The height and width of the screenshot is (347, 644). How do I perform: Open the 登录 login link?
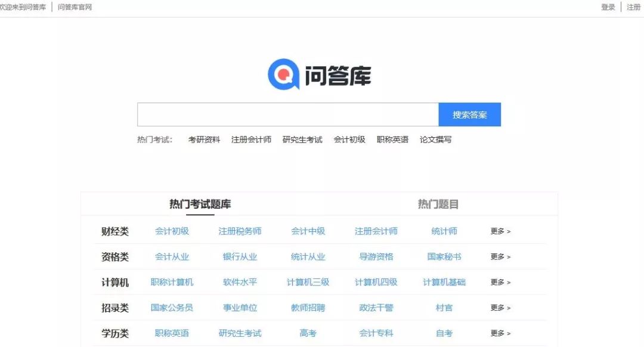coord(608,7)
